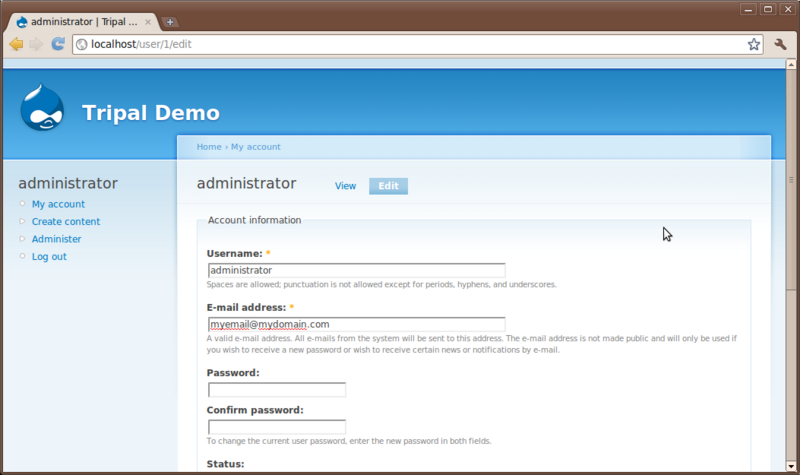
Task: Click the Confirm password: label
Action: click(x=255, y=410)
